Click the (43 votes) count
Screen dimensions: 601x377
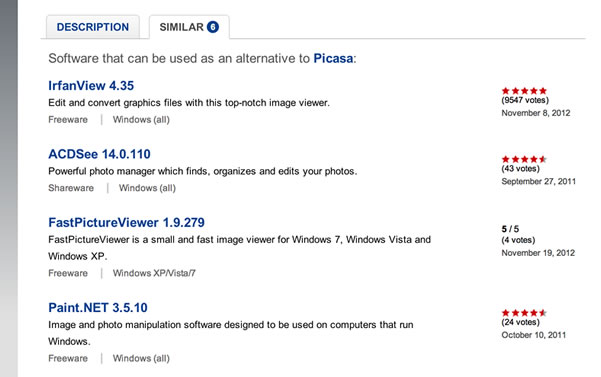tap(521, 169)
